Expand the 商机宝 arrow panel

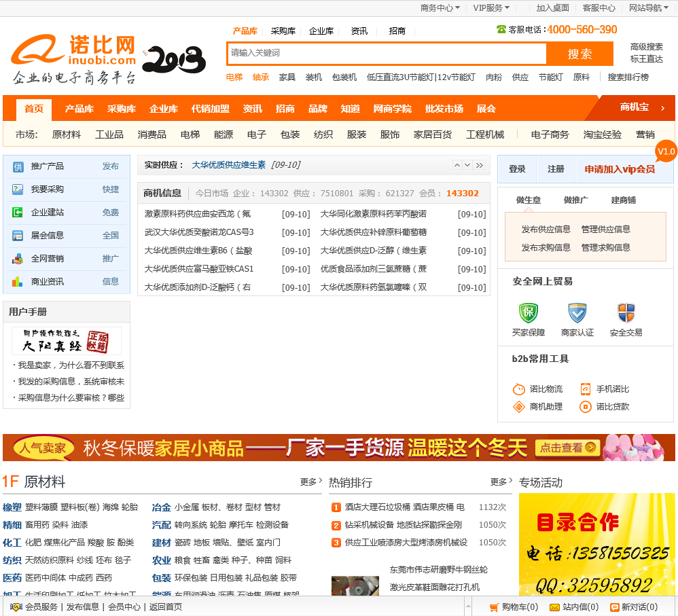[662, 108]
